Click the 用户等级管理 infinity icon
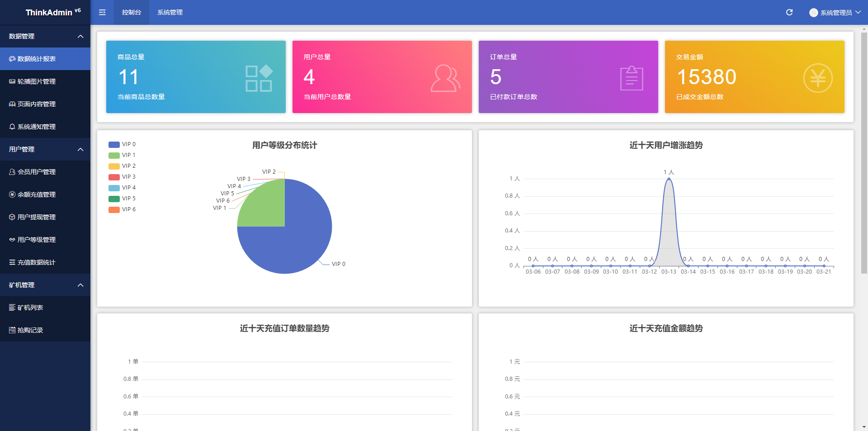This screenshot has width=868, height=431. [x=12, y=240]
